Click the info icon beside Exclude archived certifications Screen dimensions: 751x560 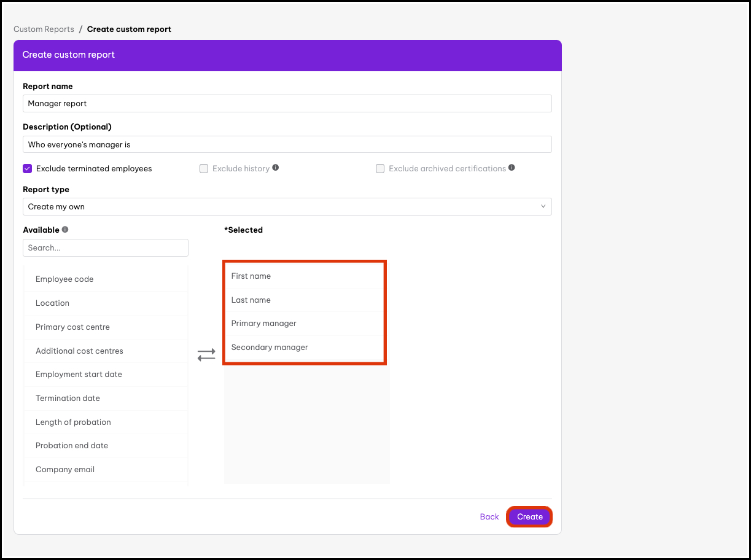[512, 167]
